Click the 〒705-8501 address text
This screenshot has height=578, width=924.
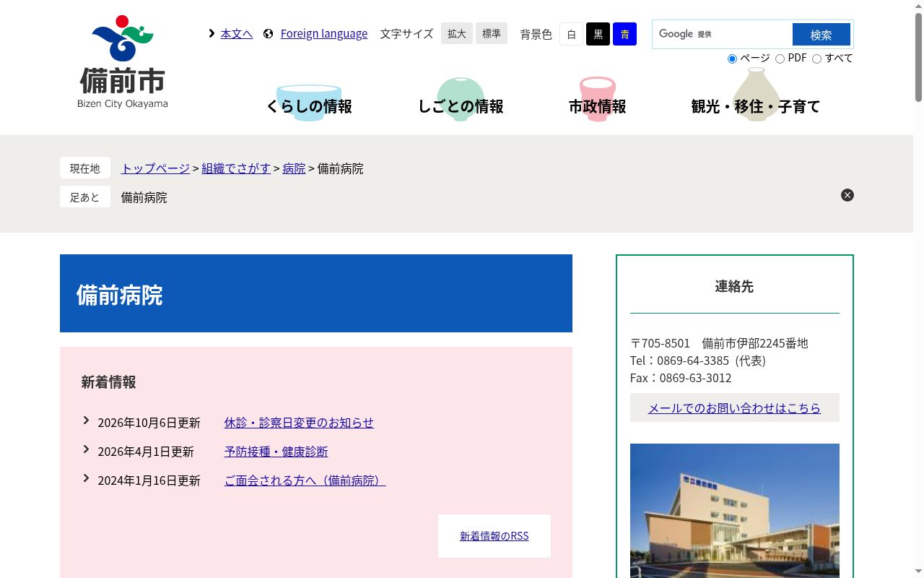click(x=719, y=343)
